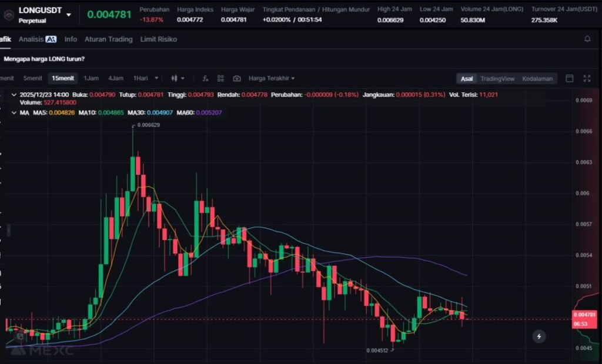Click the lightning quick-trade button

539,336
